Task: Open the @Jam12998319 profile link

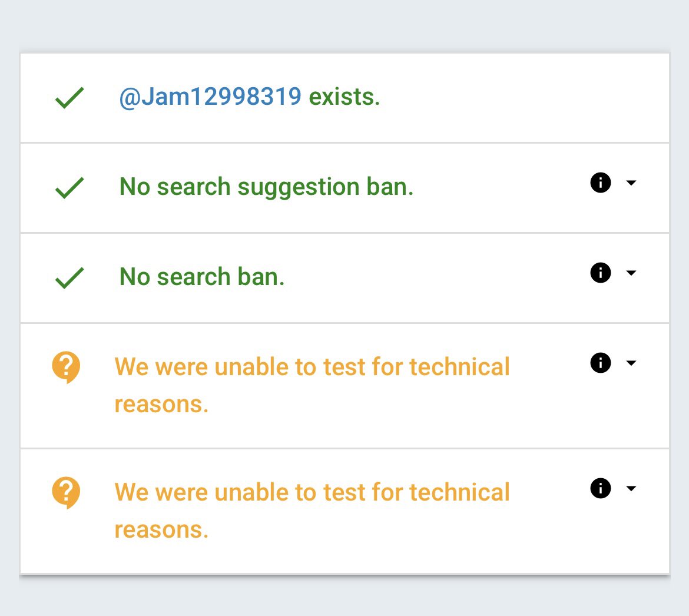Action: click(210, 97)
